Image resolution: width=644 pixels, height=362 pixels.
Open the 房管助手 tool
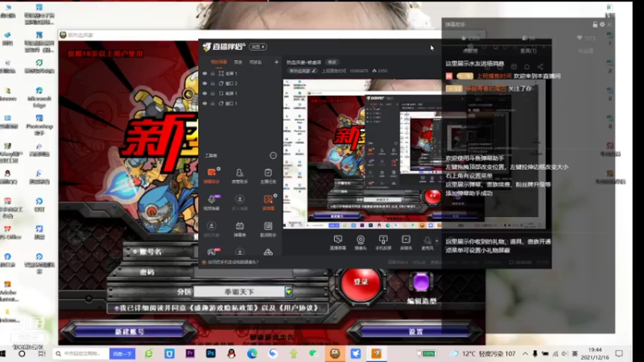(239, 175)
